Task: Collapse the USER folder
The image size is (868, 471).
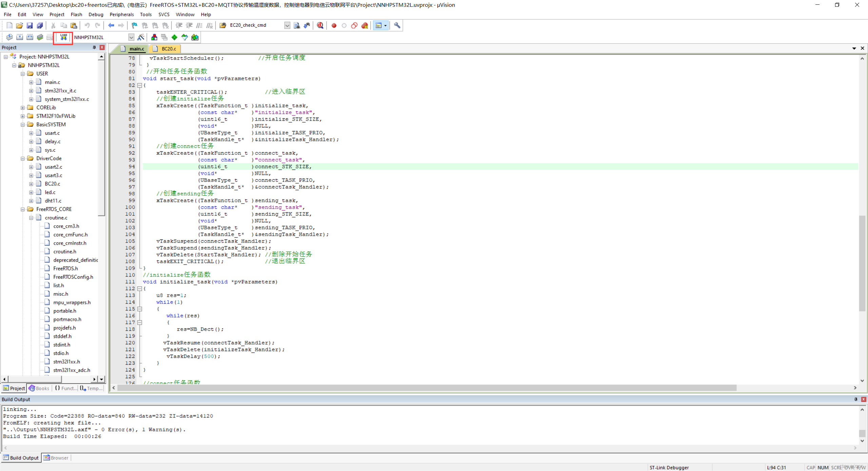Action: pos(23,74)
